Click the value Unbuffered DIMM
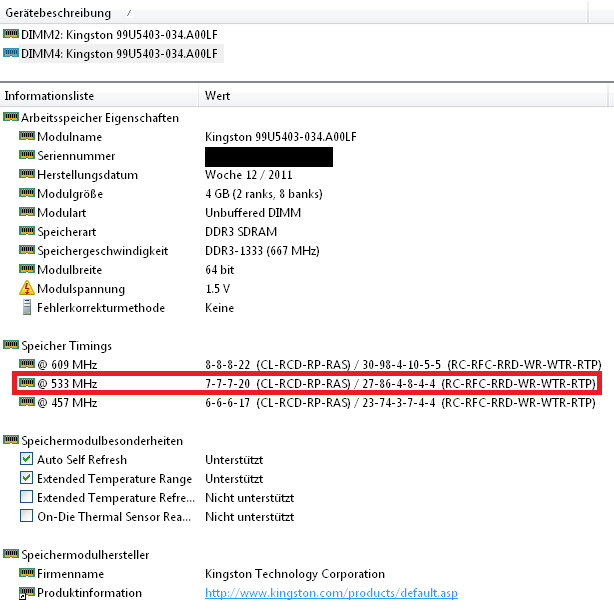The height and width of the screenshot is (612, 614). click(253, 213)
